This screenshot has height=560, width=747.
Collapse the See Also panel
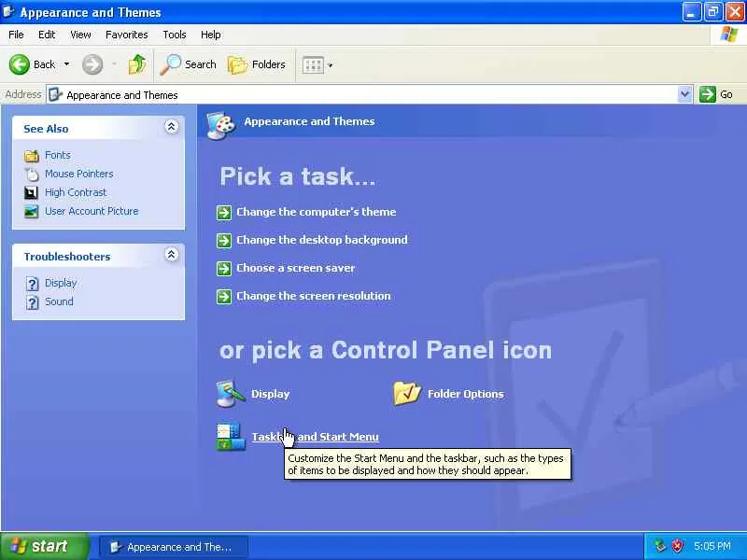pyautogui.click(x=172, y=127)
